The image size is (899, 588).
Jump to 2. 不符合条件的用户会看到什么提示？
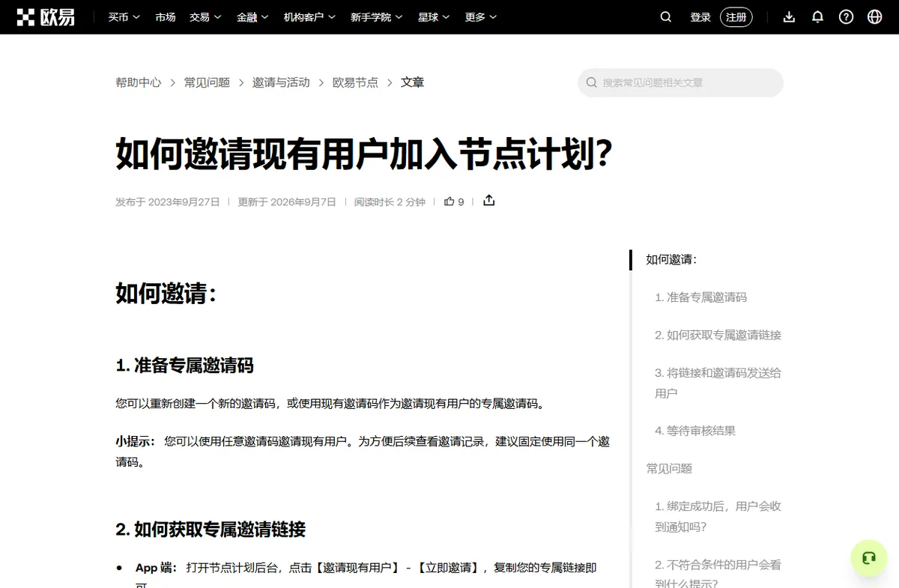click(x=718, y=574)
